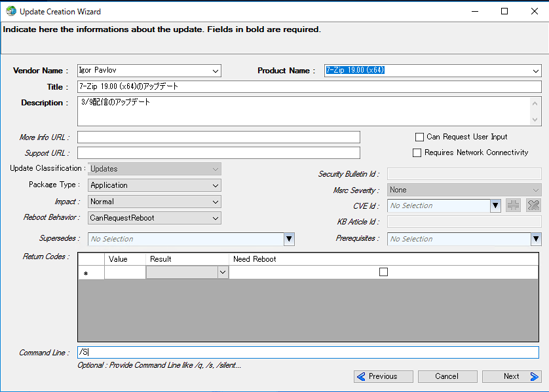
Task: Expand the CVE Id selection arrow
Action: click(495, 205)
